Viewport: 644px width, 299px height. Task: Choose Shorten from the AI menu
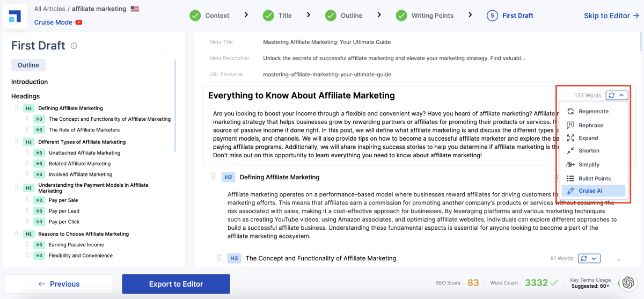pyautogui.click(x=589, y=151)
